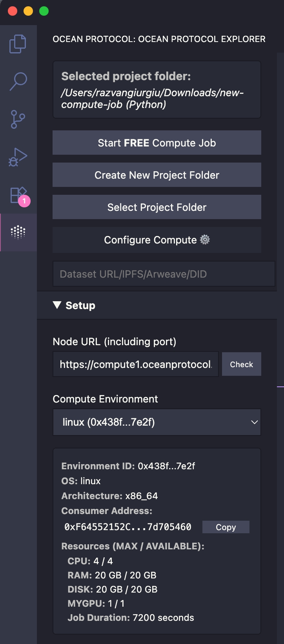
Task: Click into the Node URL input field
Action: pyautogui.click(x=135, y=364)
